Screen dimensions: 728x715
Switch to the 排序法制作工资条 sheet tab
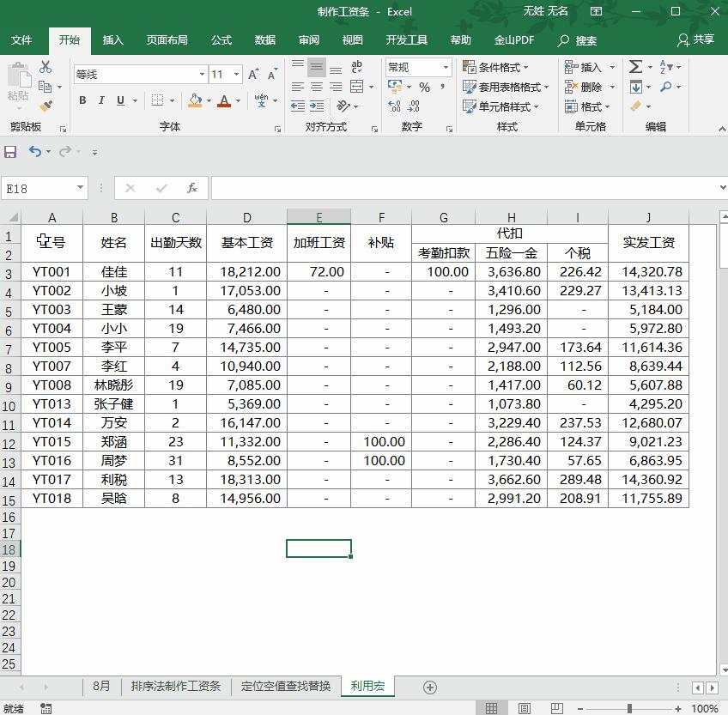[x=177, y=687]
